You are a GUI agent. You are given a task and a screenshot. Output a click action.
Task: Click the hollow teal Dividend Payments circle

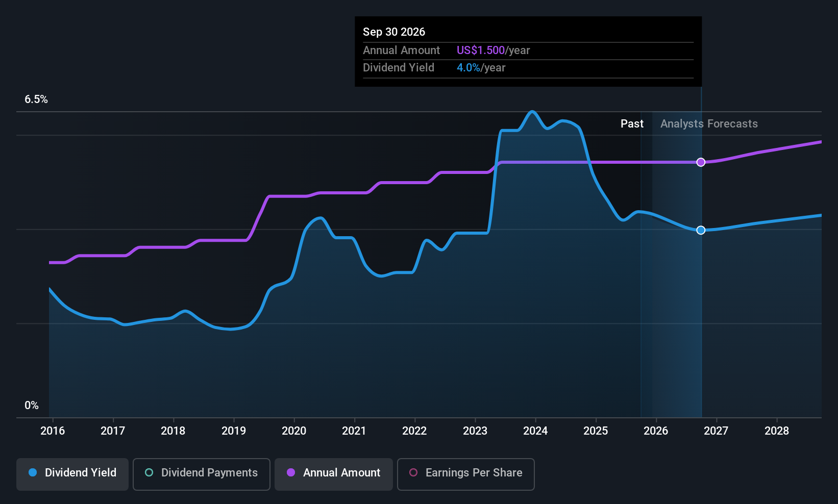click(x=149, y=472)
